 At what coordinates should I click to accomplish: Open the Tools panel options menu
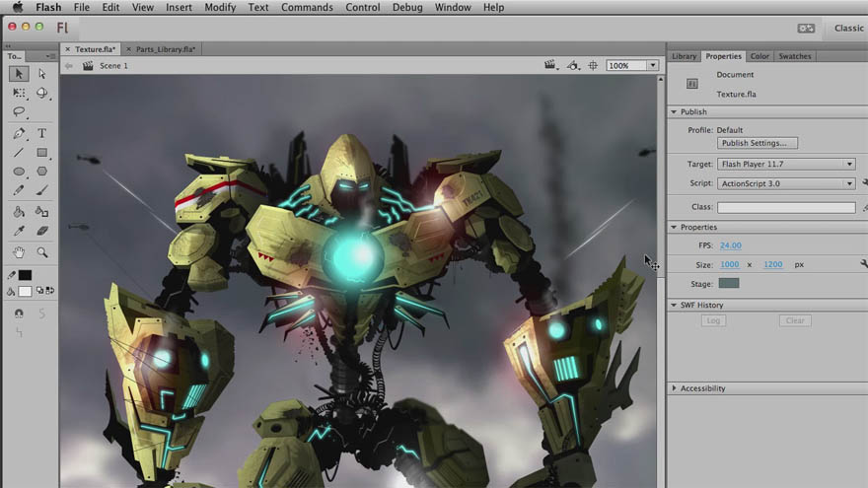coord(50,56)
